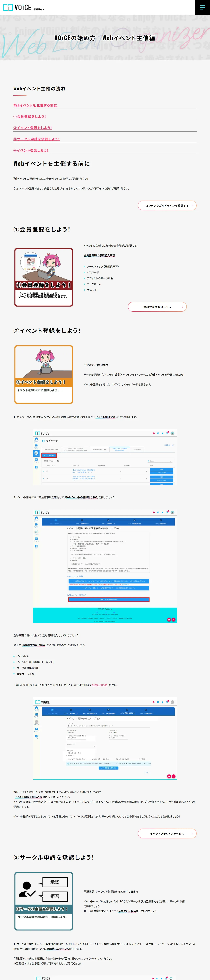Click the ③サークル申請を承認しよう illustration image

pyautogui.click(x=44, y=901)
